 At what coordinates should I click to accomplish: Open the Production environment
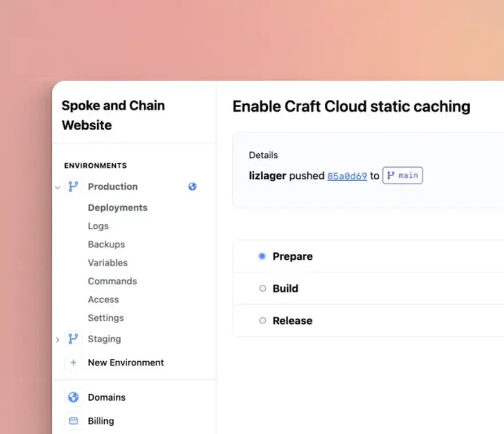click(113, 186)
